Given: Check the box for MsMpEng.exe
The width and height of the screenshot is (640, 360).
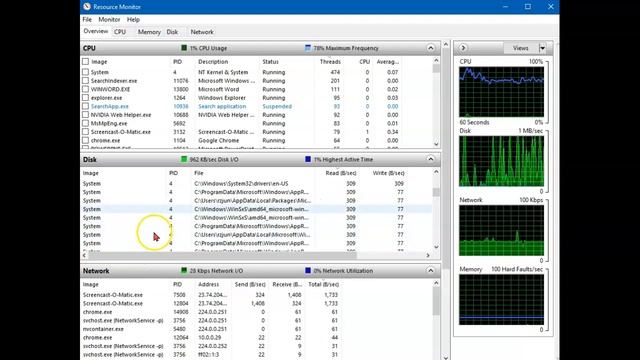Looking at the screenshot, I should (x=85, y=123).
